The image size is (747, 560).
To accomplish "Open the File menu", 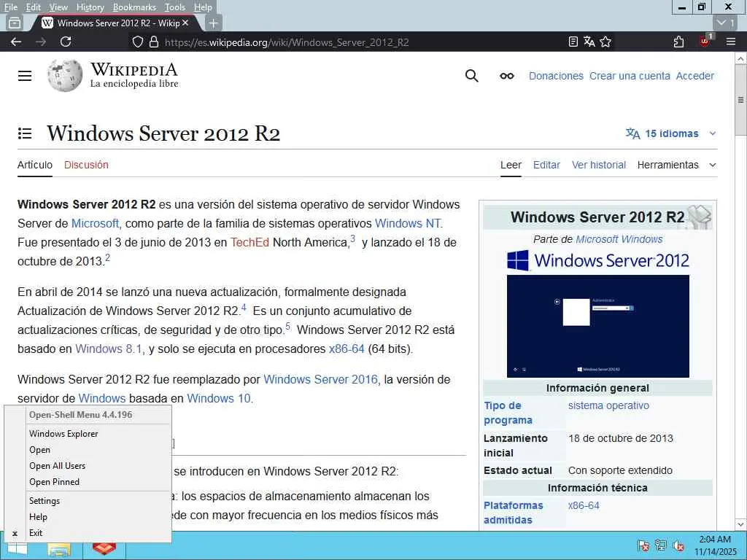I will [x=10, y=7].
